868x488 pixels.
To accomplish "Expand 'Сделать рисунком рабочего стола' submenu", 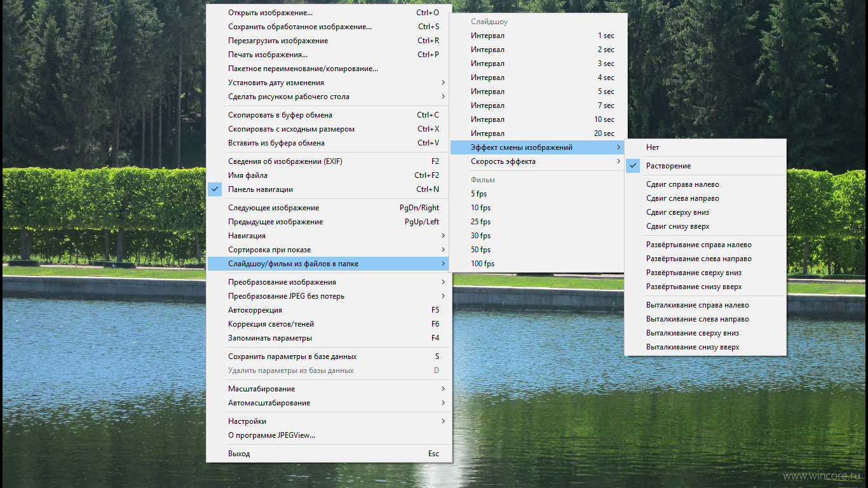I will (x=329, y=97).
